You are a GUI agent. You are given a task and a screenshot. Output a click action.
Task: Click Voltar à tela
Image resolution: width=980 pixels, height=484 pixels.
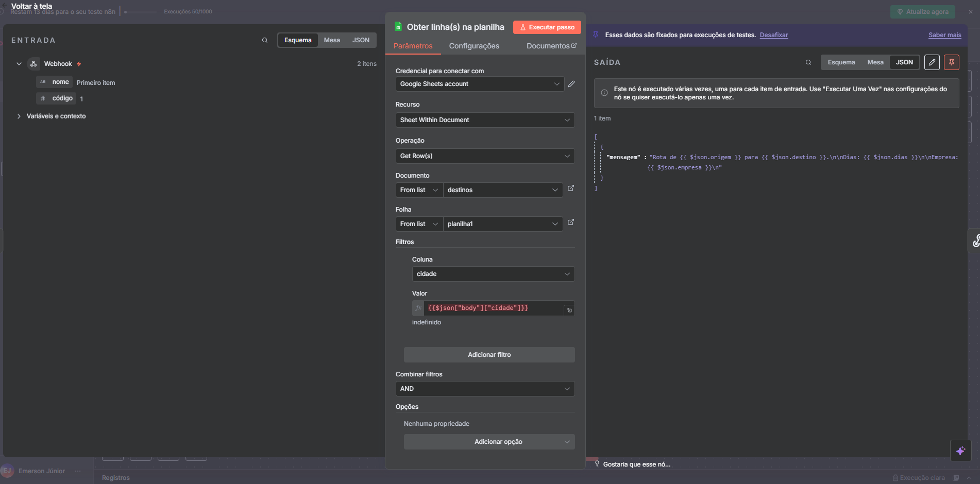[31, 6]
